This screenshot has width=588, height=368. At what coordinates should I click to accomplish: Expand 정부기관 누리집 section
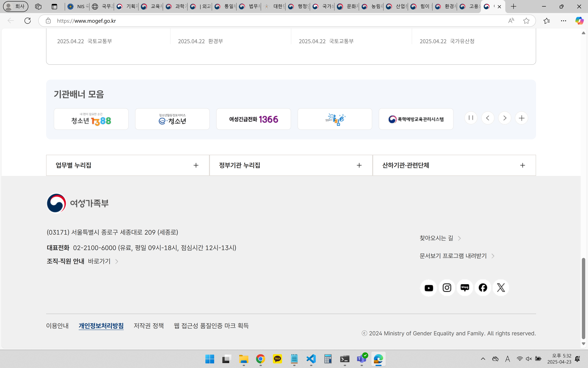tap(291, 165)
